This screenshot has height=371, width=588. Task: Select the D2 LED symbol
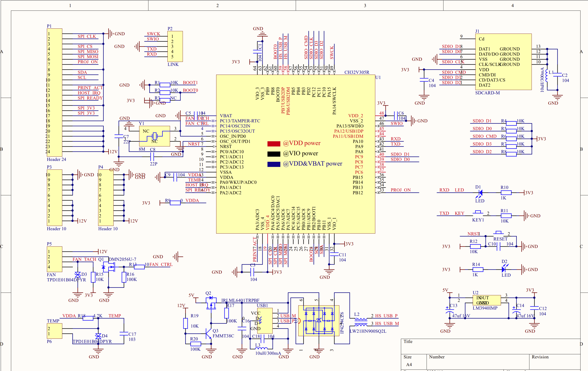pyautogui.click(x=504, y=270)
